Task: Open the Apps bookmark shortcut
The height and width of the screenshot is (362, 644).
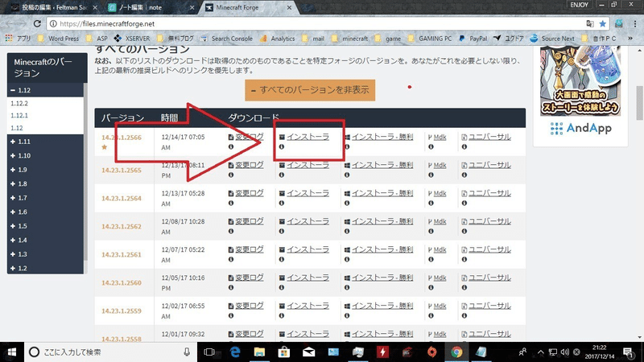Action: coord(18,39)
